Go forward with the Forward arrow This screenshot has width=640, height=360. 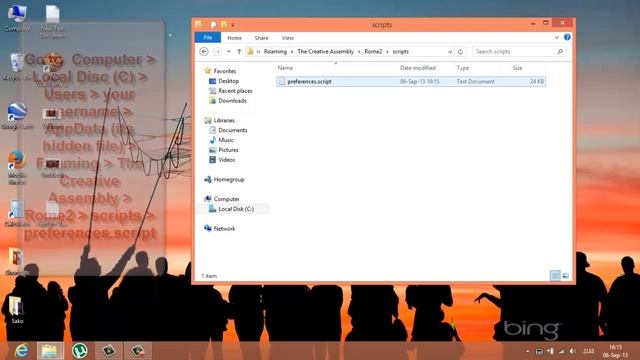pyautogui.click(x=218, y=52)
